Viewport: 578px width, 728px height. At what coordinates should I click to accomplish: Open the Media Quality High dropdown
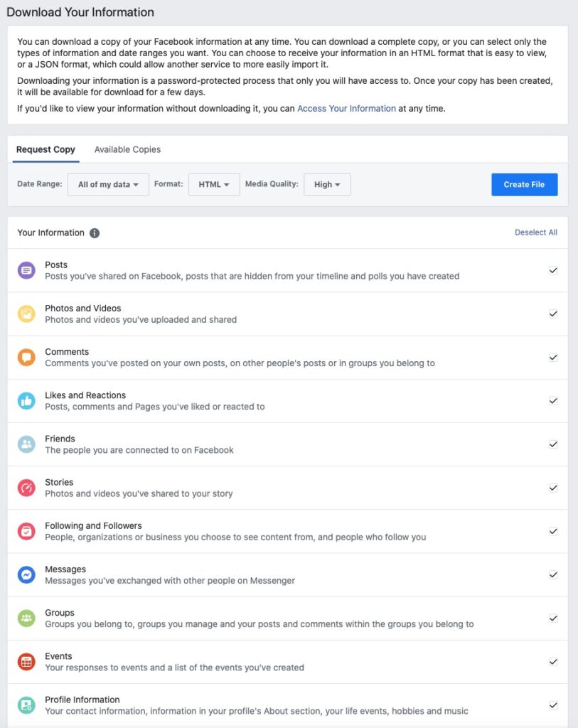coord(327,184)
